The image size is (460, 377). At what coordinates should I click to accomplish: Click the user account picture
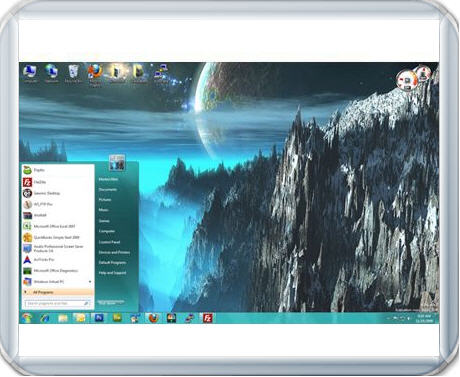point(117,162)
